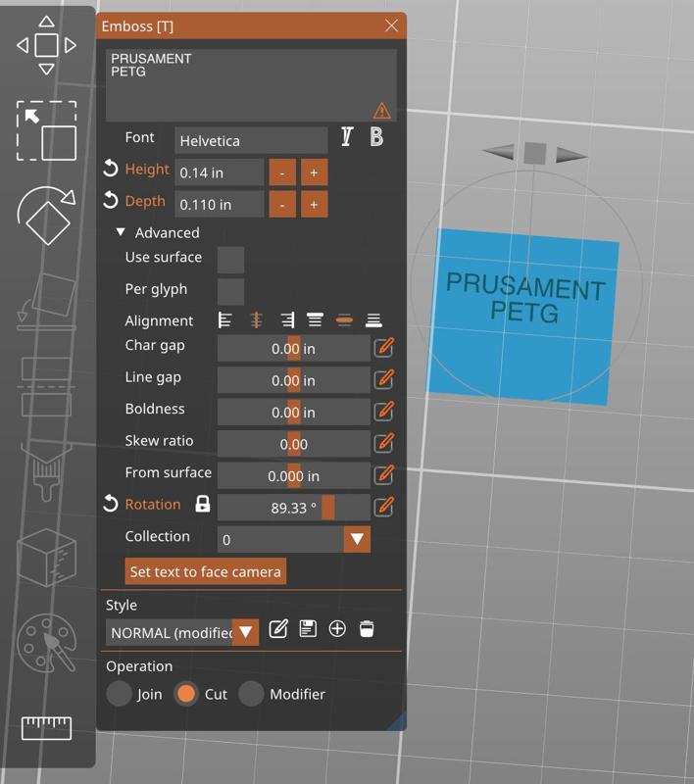Increase Height with plus button
The height and width of the screenshot is (784, 694).
[315, 172]
